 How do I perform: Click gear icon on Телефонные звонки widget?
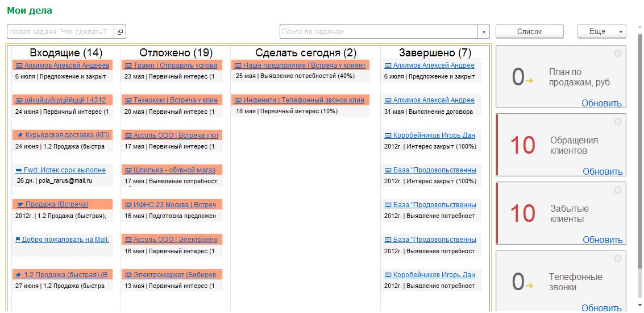618,258
